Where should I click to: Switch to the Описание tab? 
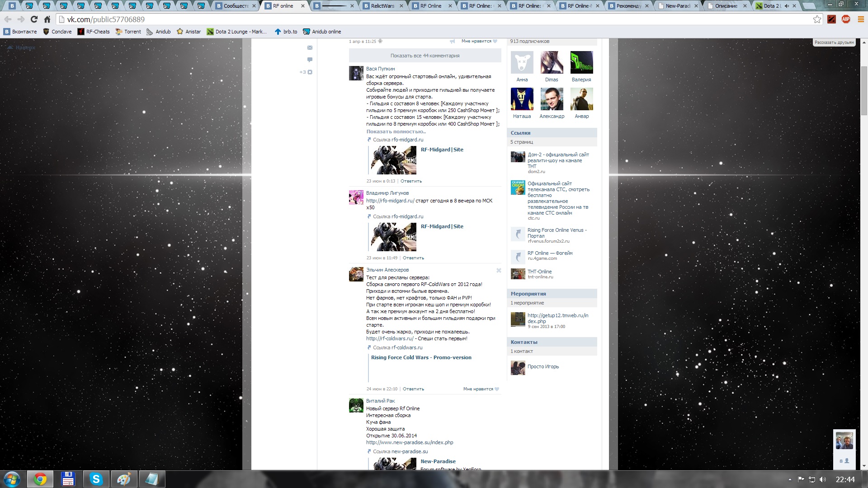[727, 6]
